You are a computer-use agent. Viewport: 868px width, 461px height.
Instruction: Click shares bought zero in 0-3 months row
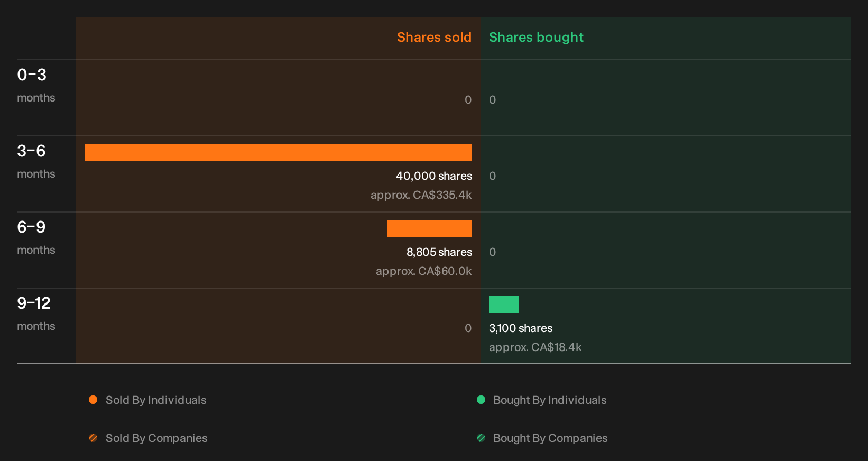[493, 100]
